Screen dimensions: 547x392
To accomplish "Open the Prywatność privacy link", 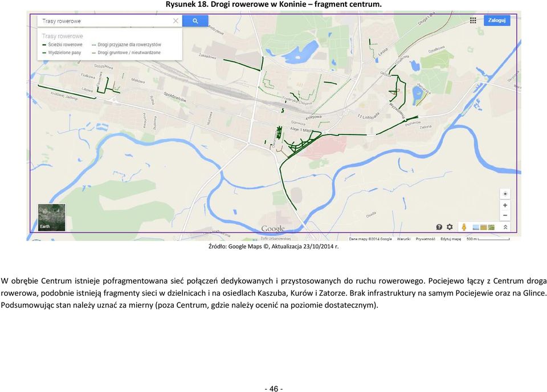I will [x=425, y=239].
